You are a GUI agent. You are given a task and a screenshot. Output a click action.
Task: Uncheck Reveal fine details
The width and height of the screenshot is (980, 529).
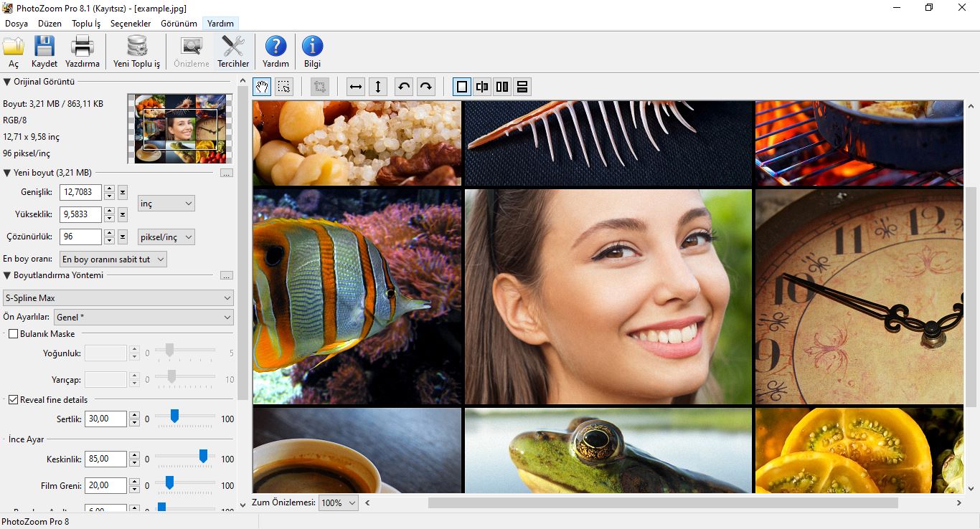click(x=13, y=399)
